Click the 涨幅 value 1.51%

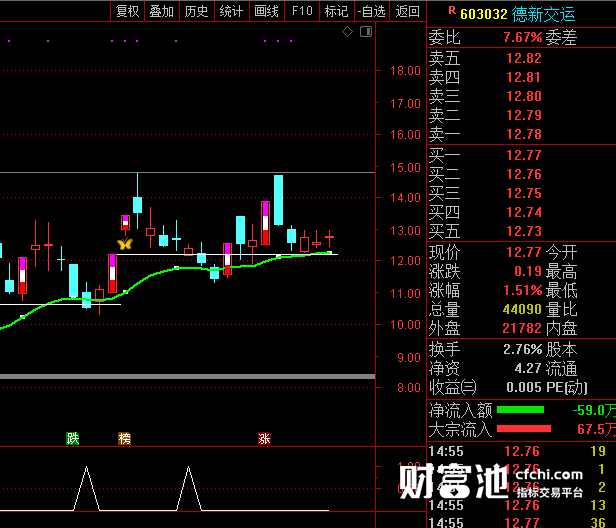click(x=522, y=290)
